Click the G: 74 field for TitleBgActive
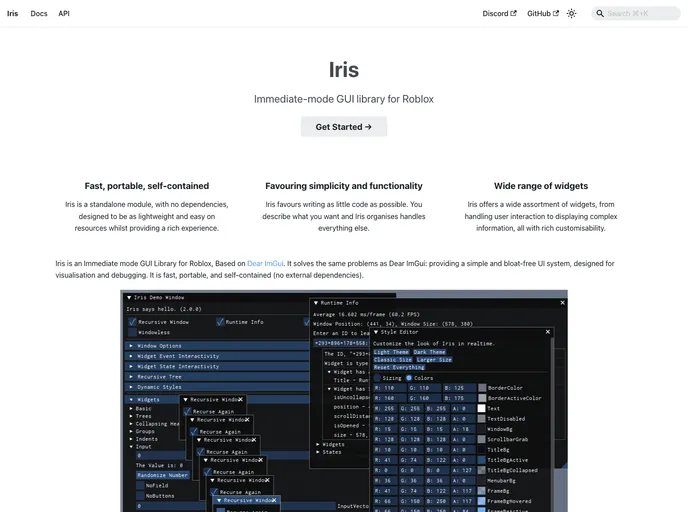This screenshot has width=688, height=512. [x=411, y=460]
